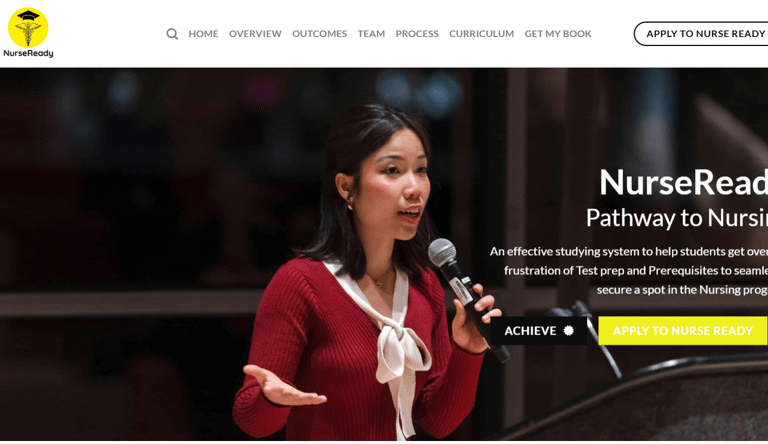Click the large NurseReady hero heading
This screenshot has height=444, width=768.
684,182
